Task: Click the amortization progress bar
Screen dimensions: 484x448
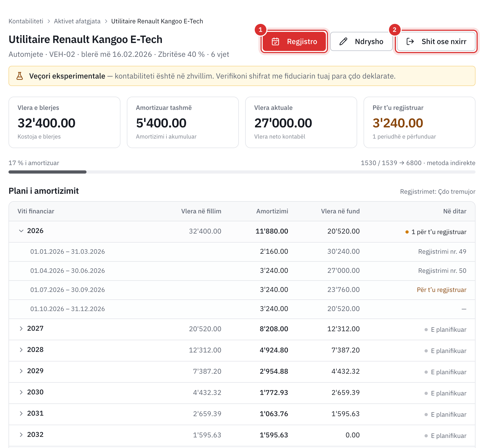Action: click(x=242, y=172)
